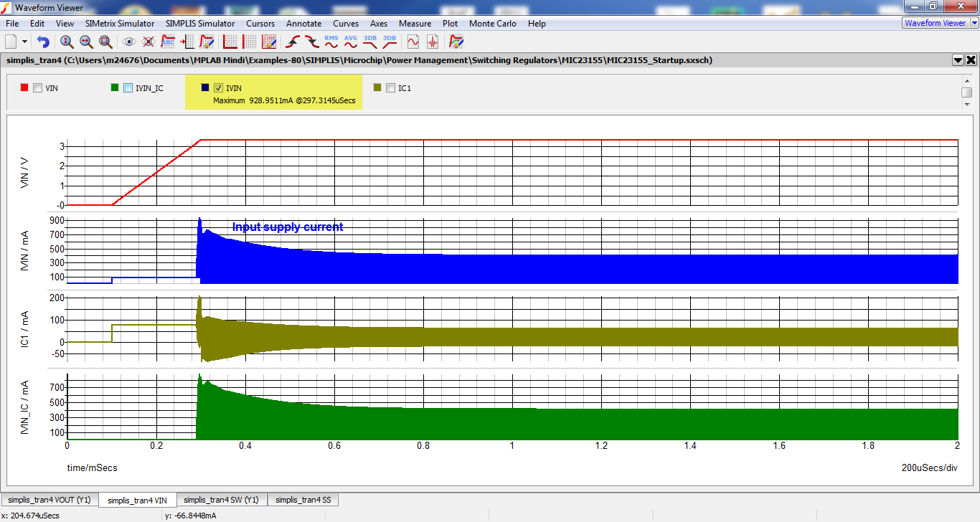Click the fall time measurement icon

pyautogui.click(x=312, y=42)
